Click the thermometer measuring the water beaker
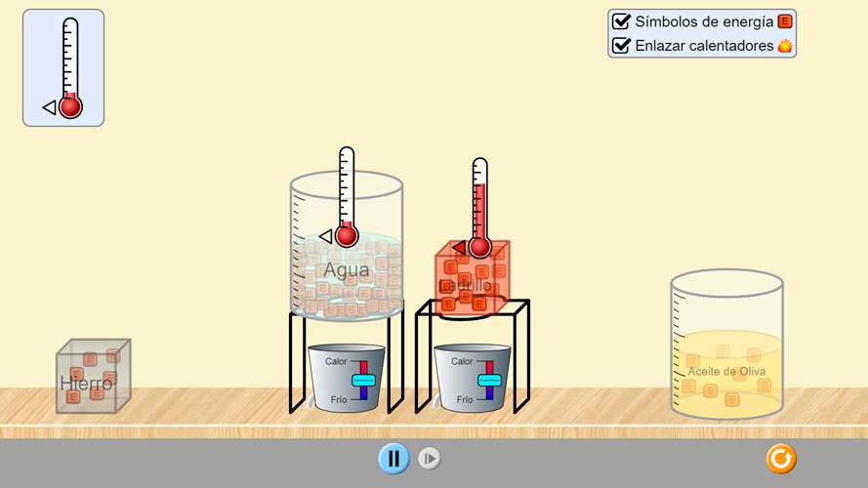The height and width of the screenshot is (488, 868). click(346, 195)
